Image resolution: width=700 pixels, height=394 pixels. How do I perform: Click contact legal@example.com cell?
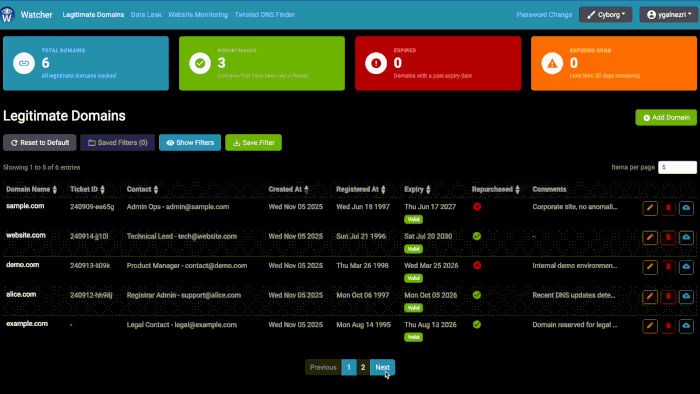[x=182, y=324]
